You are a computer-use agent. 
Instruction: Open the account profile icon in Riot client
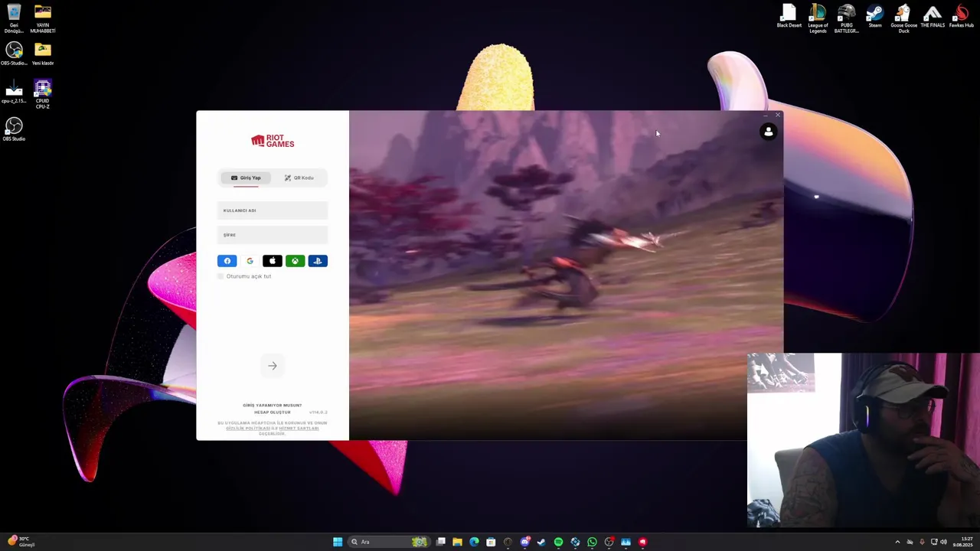point(769,132)
